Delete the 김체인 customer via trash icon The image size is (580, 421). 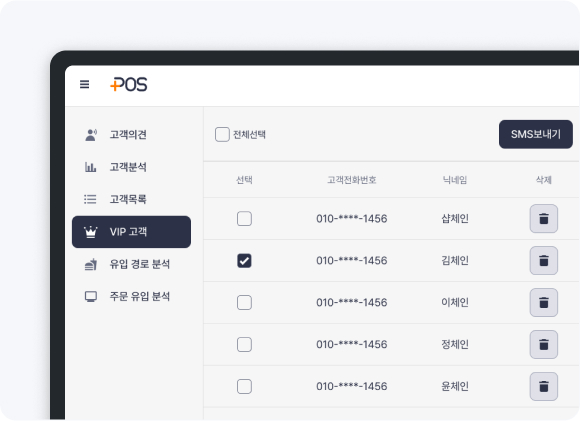(543, 260)
